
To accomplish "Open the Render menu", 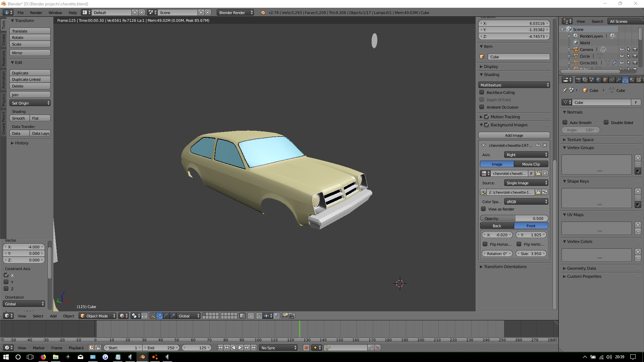I will point(36,13).
